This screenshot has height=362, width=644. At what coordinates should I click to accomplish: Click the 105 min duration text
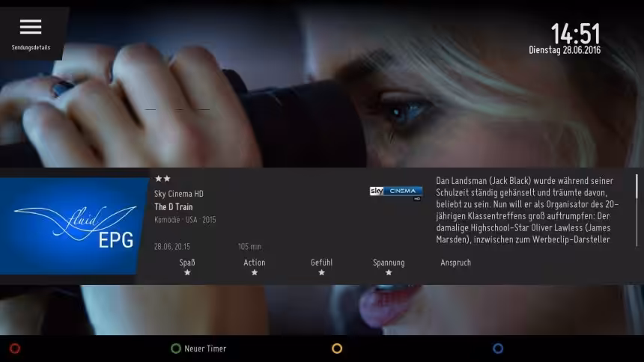pyautogui.click(x=249, y=246)
